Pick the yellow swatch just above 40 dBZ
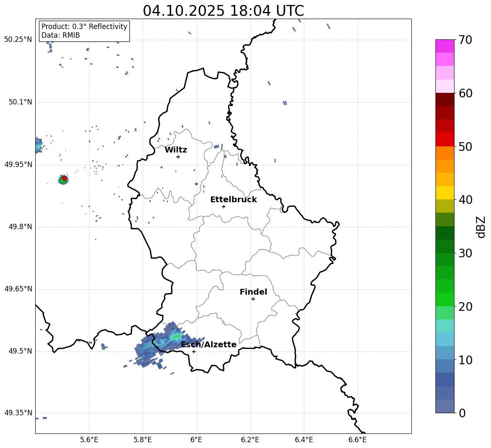The width and height of the screenshot is (491, 448). (x=445, y=193)
